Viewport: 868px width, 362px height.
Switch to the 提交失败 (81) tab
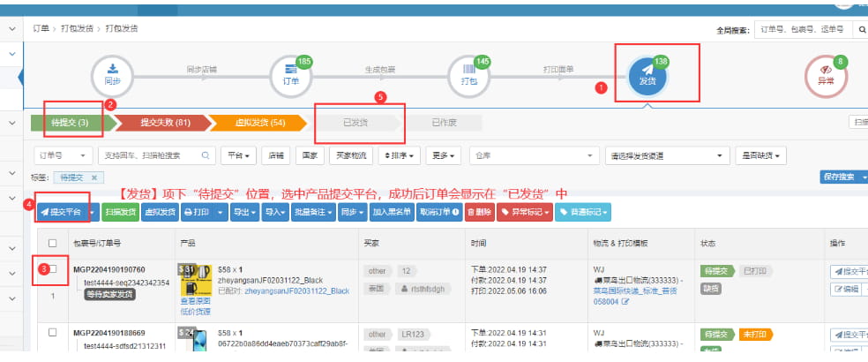161,123
